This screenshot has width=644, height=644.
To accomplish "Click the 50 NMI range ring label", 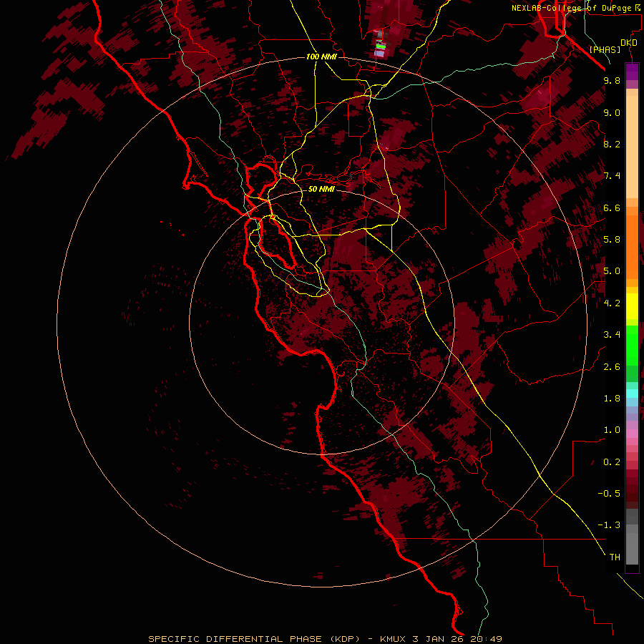I will pos(321,189).
